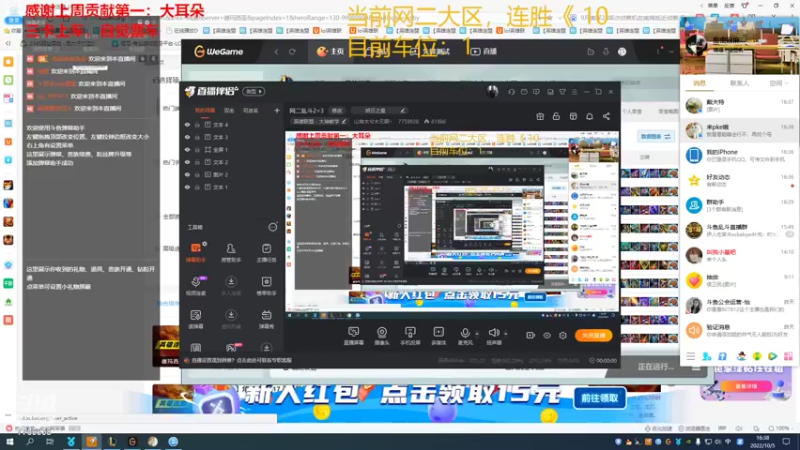Viewport: 800px width, 450px height.
Task: Open QQ 群助手 entry
Action: click(x=739, y=205)
